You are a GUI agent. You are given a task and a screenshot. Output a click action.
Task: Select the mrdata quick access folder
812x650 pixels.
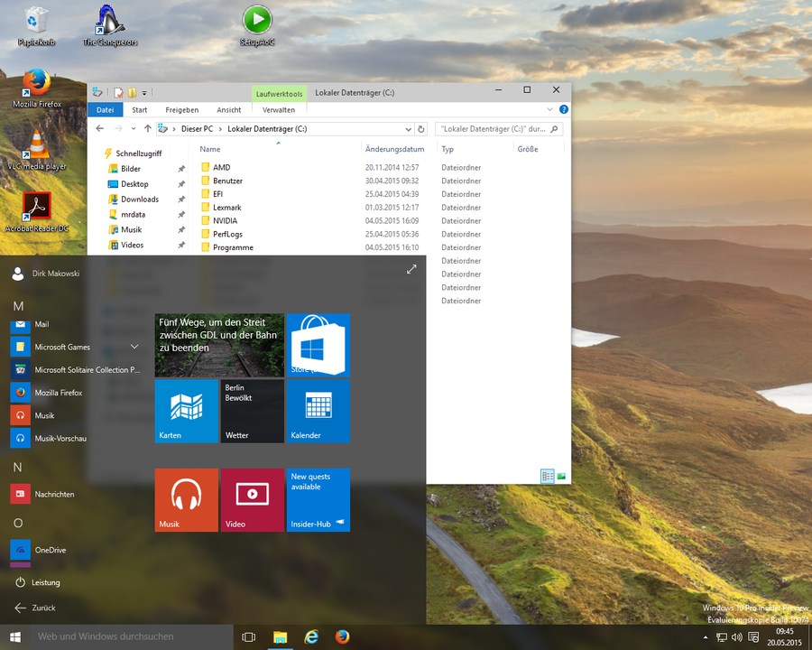click(x=134, y=214)
